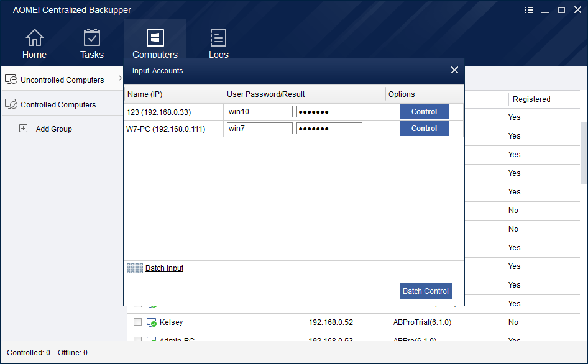Close the Input Accounts dialog
Screen dimensions: 588x364
click(x=454, y=70)
